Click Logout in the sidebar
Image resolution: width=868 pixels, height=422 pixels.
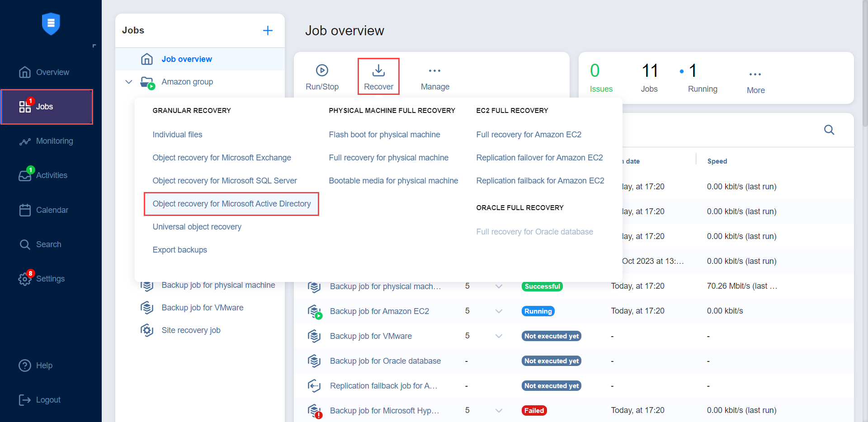[x=40, y=400]
